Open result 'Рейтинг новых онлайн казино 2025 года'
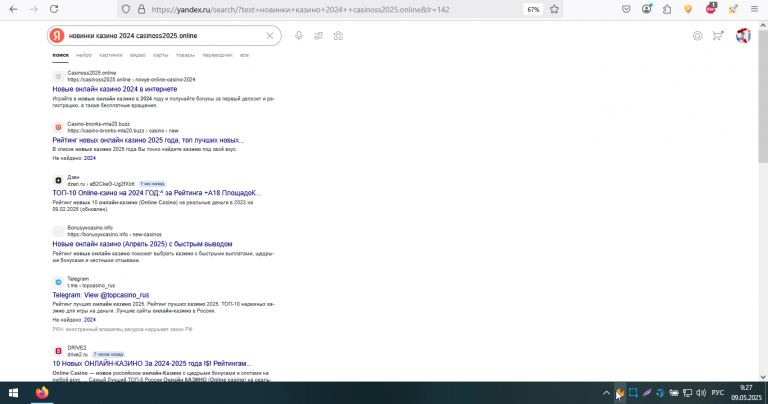 [x=148, y=140]
